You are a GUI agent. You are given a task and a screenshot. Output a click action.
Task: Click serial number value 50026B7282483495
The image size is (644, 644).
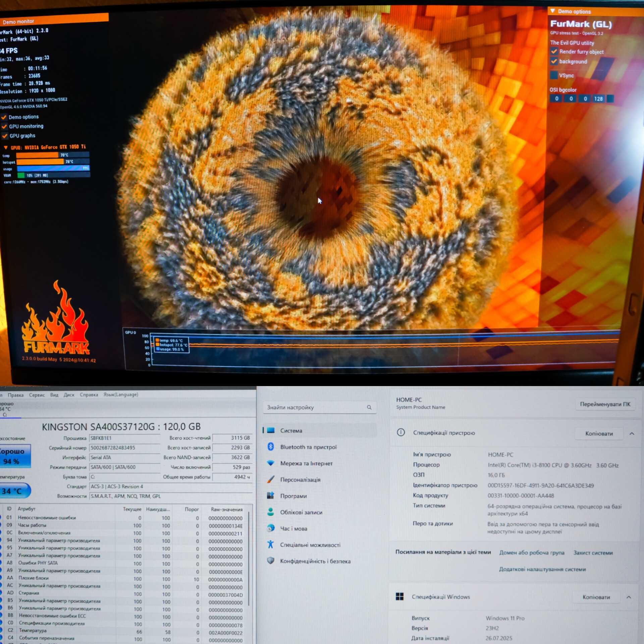(124, 448)
